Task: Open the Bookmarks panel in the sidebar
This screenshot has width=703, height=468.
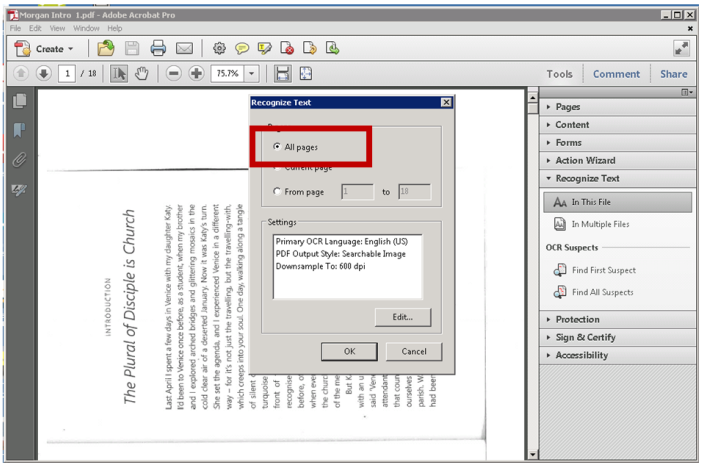Action: [19, 130]
